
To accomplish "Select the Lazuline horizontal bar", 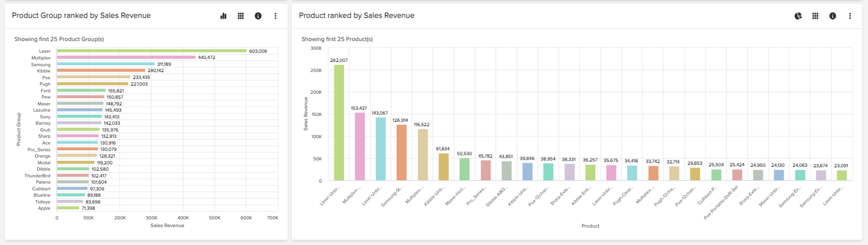I will tap(80, 110).
